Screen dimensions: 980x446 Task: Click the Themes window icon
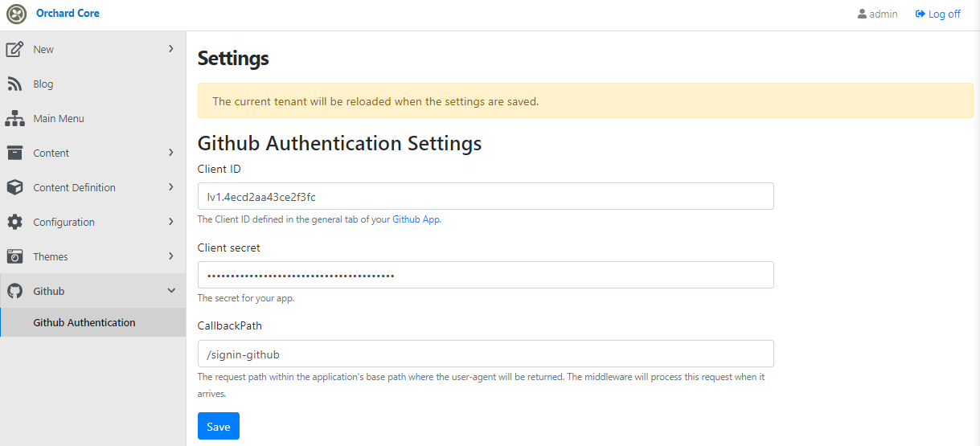click(14, 256)
